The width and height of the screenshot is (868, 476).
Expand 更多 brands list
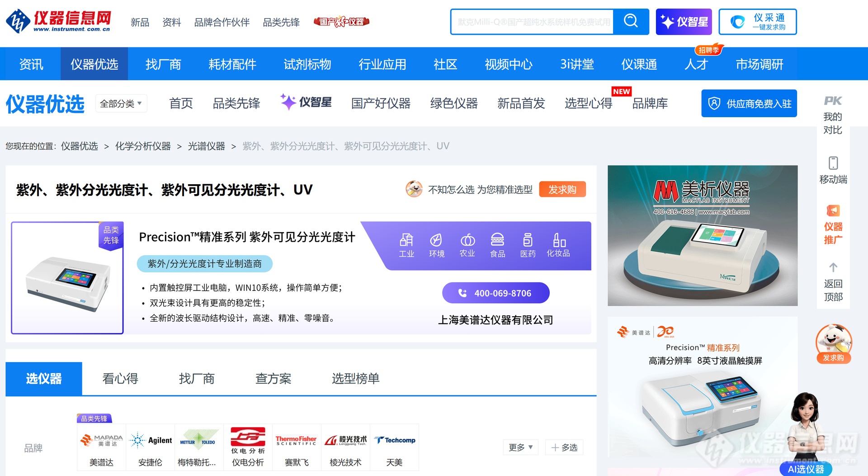pos(520,447)
